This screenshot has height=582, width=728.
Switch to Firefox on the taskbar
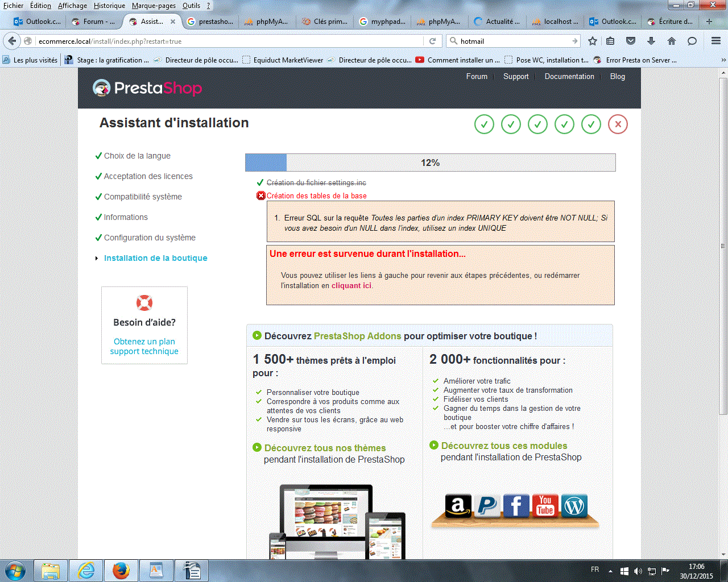point(121,571)
